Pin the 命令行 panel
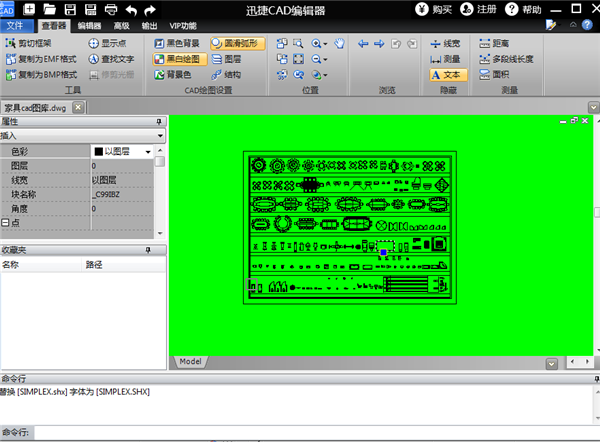Screen dimensions: 600x442 click(x=597, y=379)
